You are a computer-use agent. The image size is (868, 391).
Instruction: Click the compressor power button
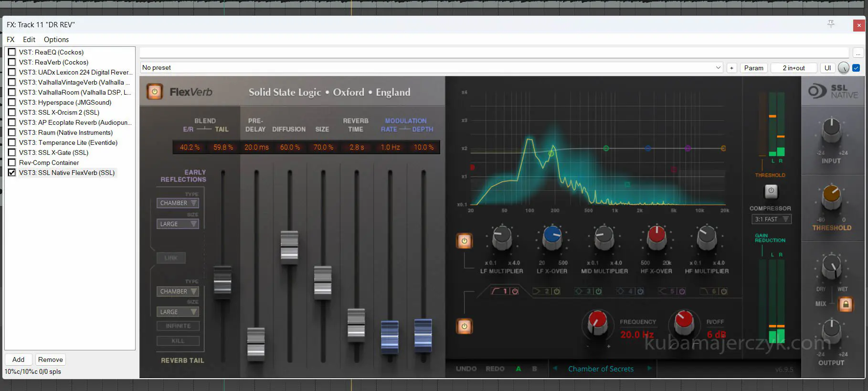(771, 191)
